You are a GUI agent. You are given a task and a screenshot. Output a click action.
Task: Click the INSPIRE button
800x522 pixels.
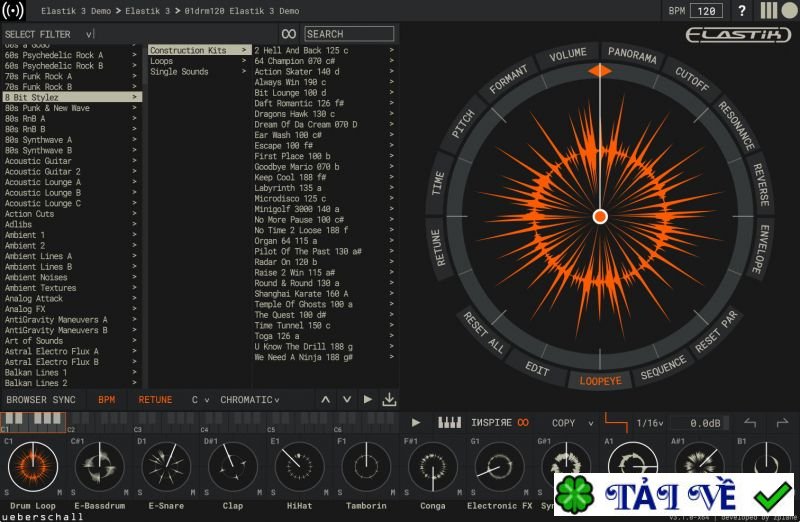click(491, 422)
